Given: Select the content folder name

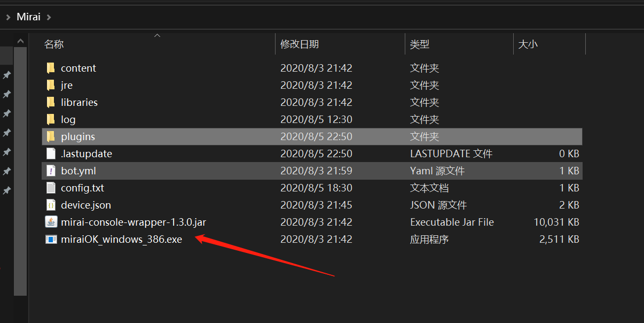Looking at the screenshot, I should 78,68.
